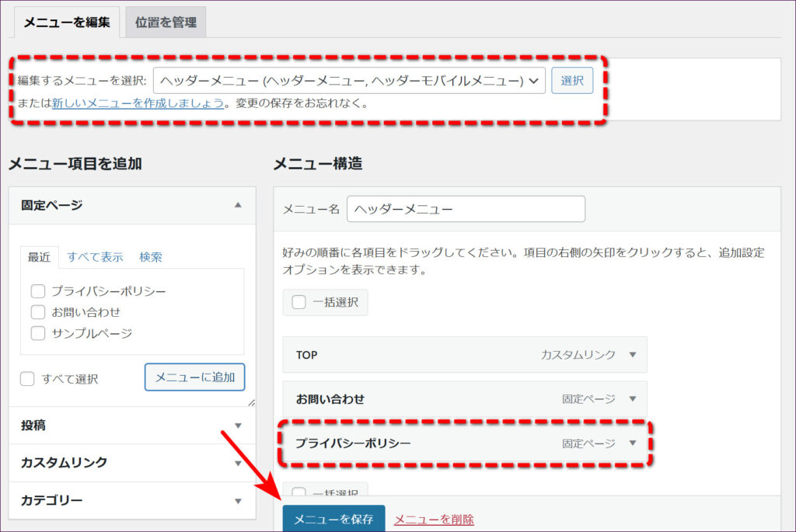This screenshot has height=532, width=796.
Task: Switch to the すべて表示 tab
Action: coord(95,257)
